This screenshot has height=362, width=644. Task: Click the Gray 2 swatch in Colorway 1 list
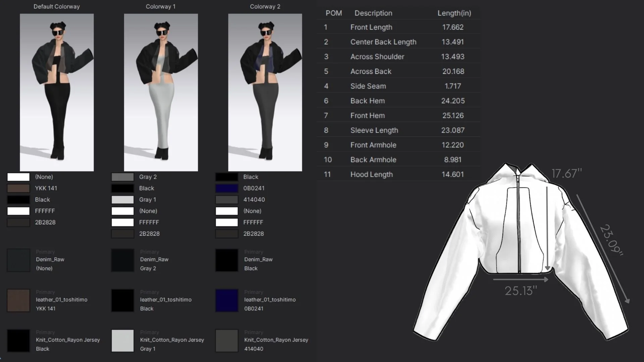tap(122, 177)
